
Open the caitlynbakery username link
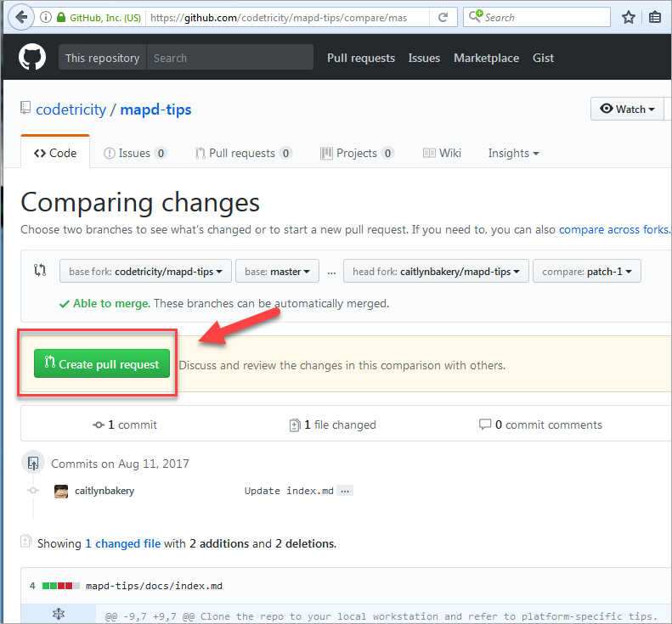104,491
